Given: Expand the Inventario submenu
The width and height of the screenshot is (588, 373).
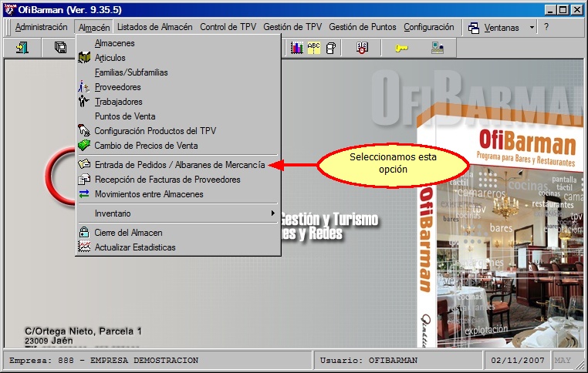Looking at the screenshot, I should (178, 213).
